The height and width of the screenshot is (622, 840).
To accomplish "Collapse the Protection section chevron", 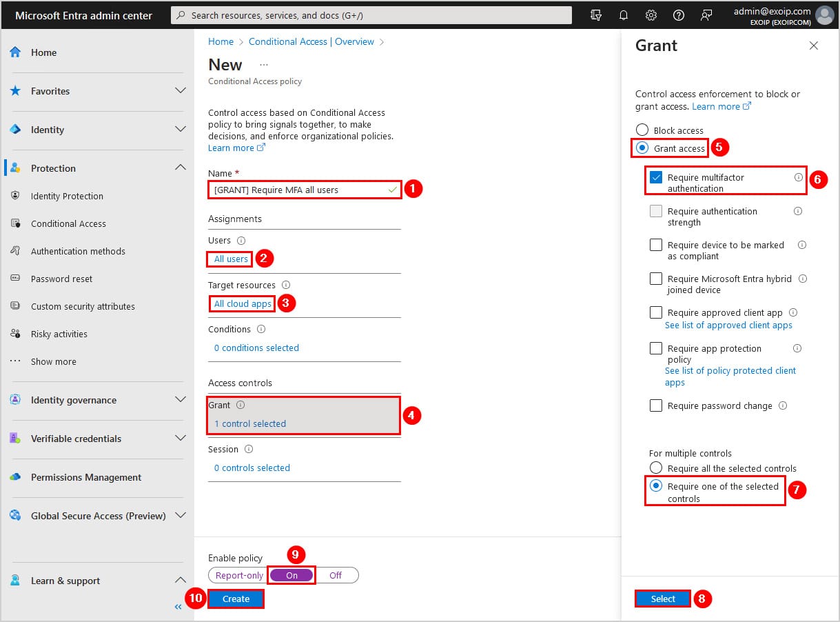I will (181, 168).
